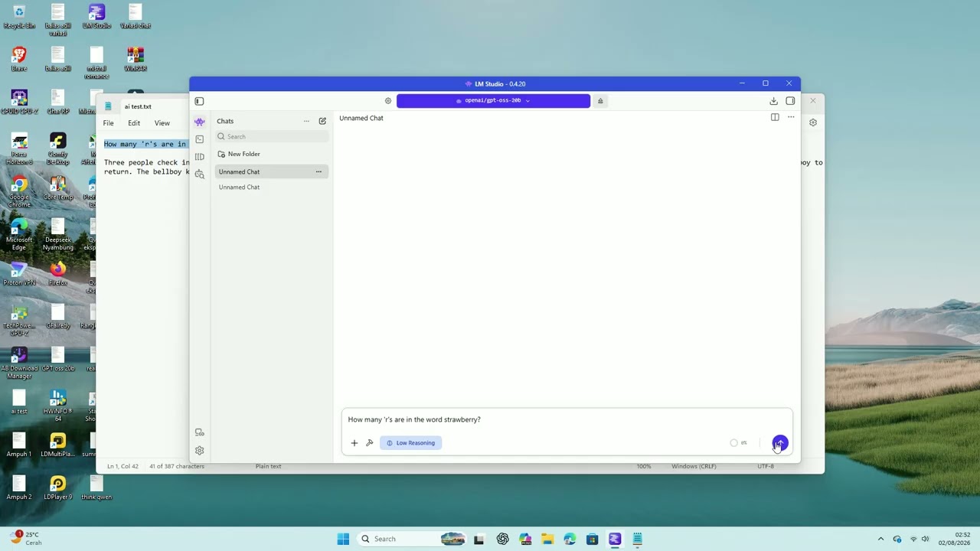Open the Chat view in the sidebar
This screenshot has width=980, height=551.
[200, 122]
